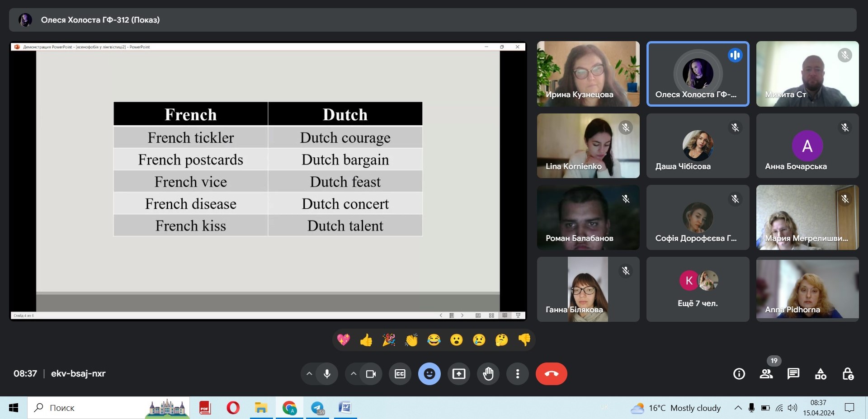Open the meeting details info icon

pyautogui.click(x=739, y=374)
